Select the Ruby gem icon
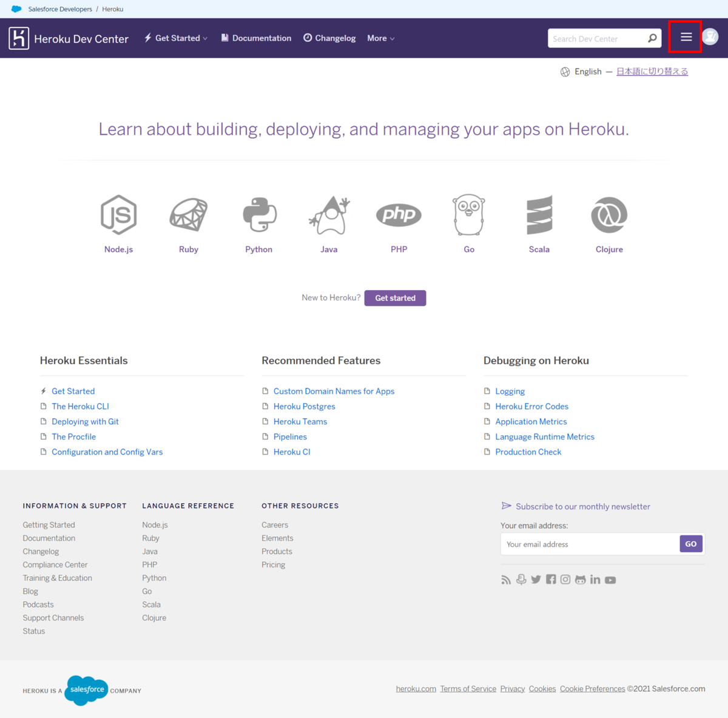 point(189,215)
